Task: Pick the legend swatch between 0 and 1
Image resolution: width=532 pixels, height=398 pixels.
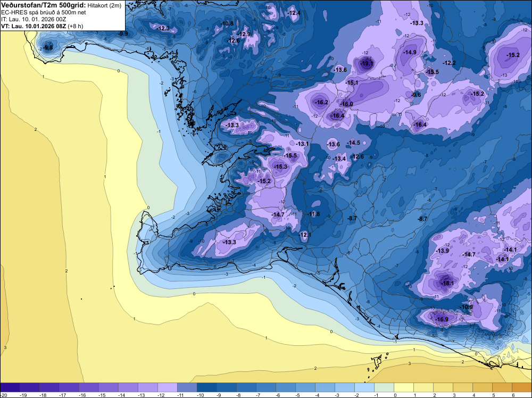Action: coord(404,387)
